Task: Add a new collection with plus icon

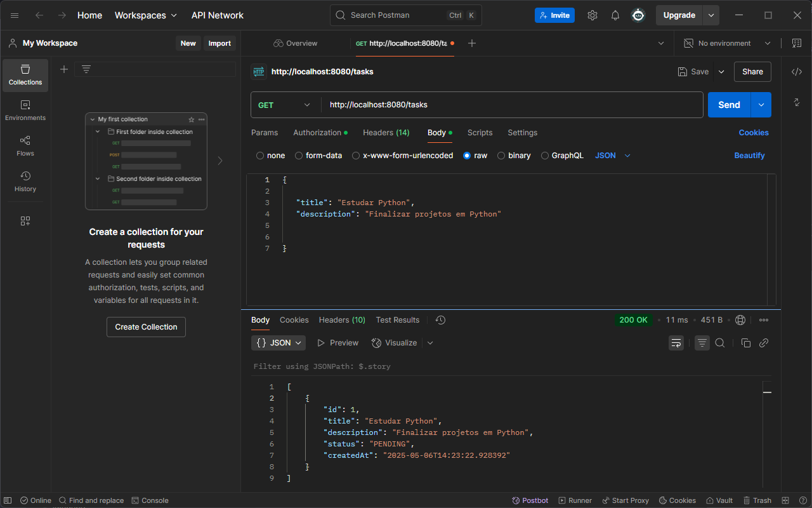Action: click(x=64, y=69)
